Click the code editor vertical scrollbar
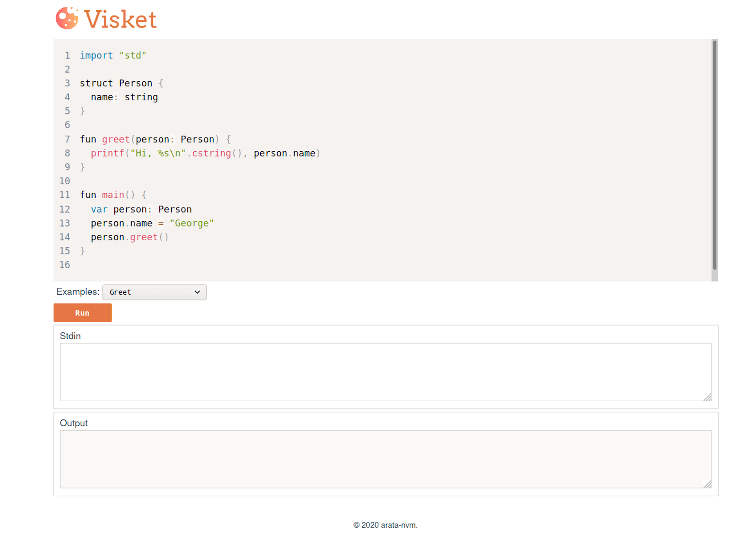Screen dimensions: 756x536 click(x=714, y=155)
